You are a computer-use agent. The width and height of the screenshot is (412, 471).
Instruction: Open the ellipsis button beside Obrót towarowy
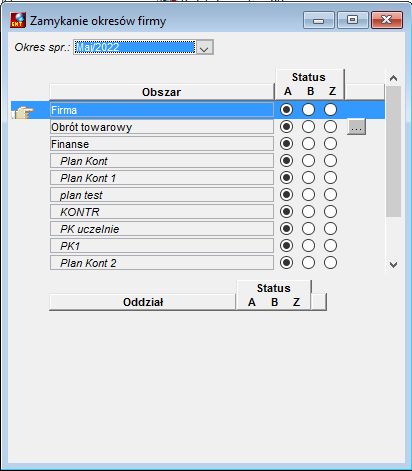click(x=356, y=127)
